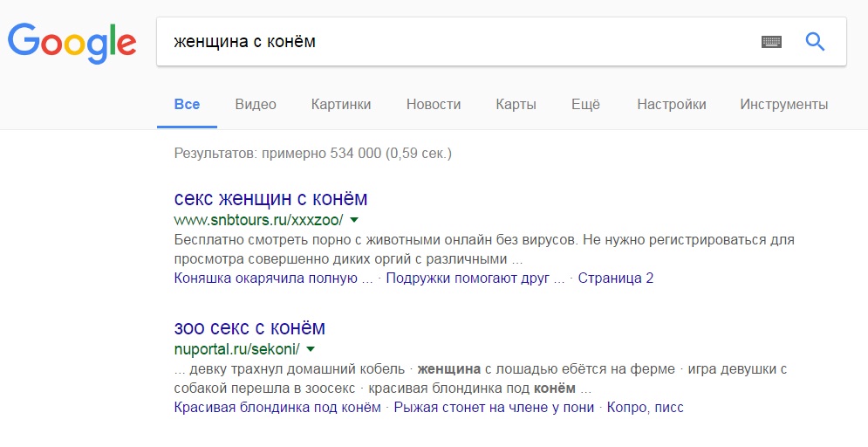Expand the arrow next to snbtours.ru URL
Image resolution: width=868 pixels, height=447 pixels.
(354, 220)
